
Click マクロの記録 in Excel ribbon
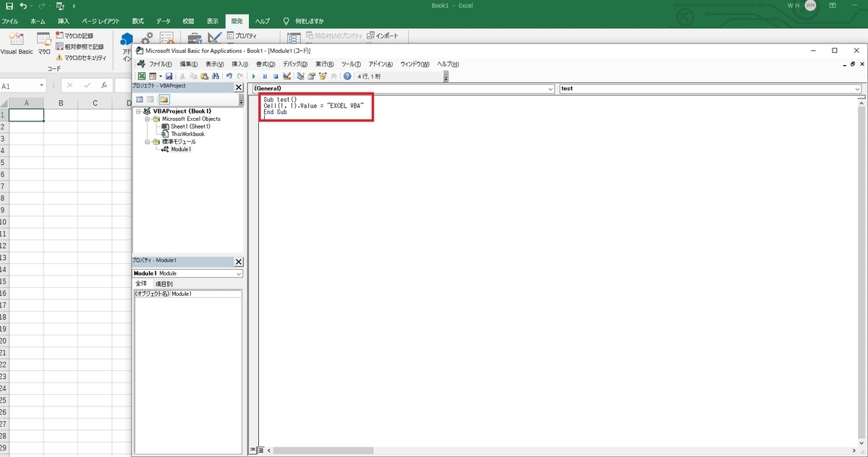(x=74, y=35)
